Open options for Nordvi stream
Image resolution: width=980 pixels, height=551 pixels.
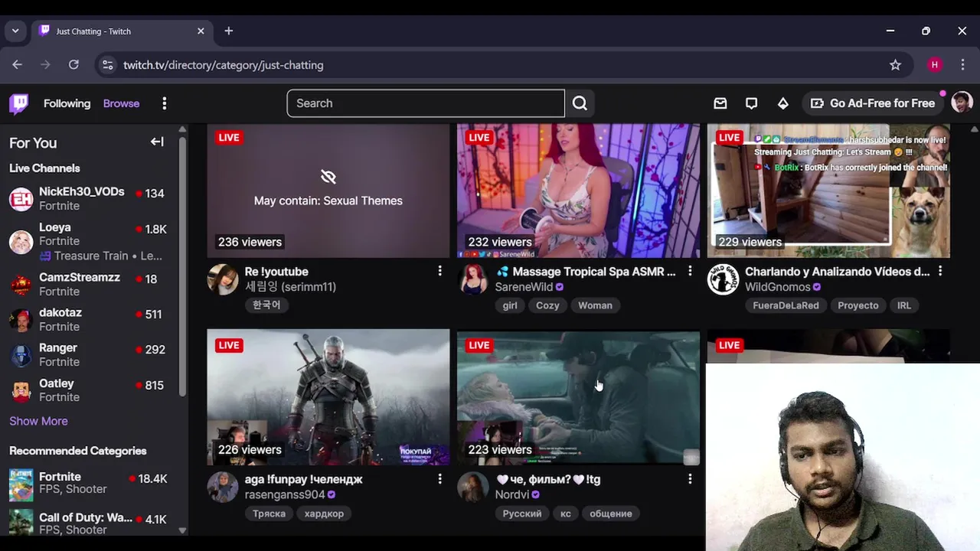pos(690,479)
